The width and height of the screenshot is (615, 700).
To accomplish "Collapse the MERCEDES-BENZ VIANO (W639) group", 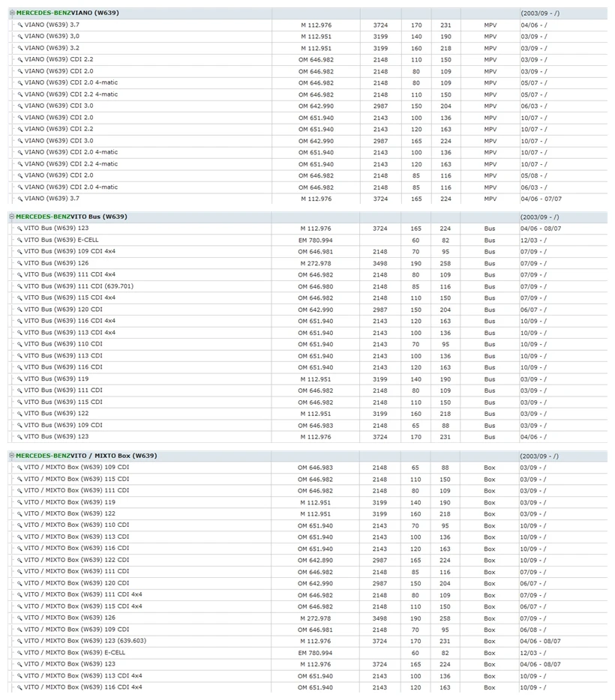I will click(x=13, y=13).
